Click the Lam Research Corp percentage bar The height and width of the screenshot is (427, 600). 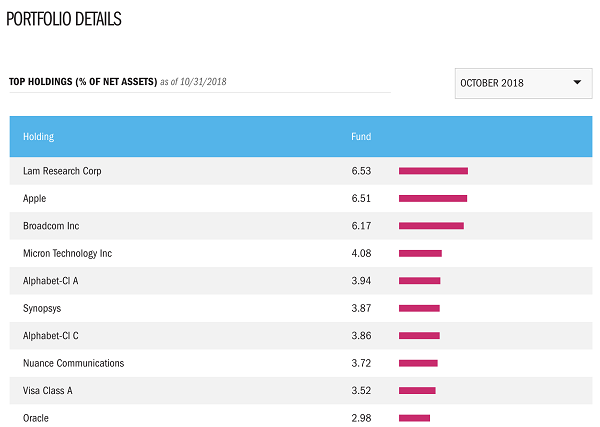point(433,171)
